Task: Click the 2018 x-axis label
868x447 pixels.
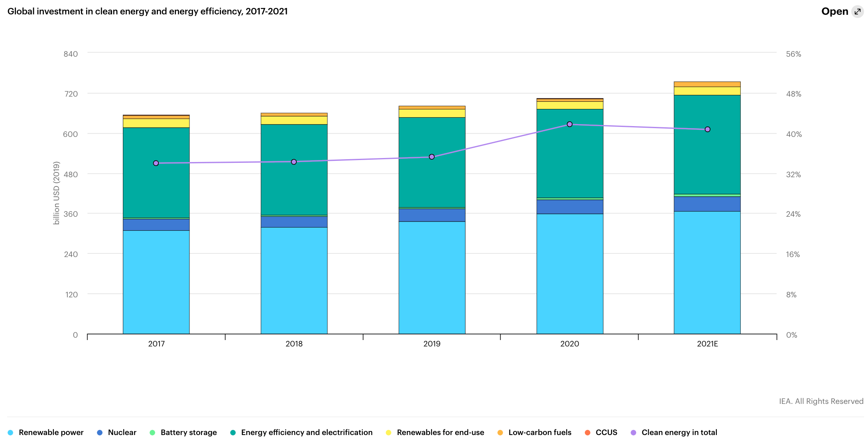Action: click(294, 344)
